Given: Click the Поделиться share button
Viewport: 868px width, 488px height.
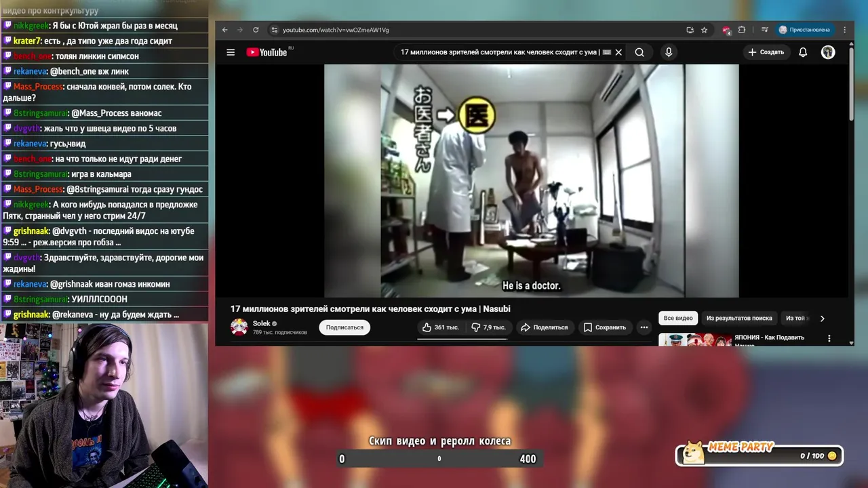Looking at the screenshot, I should click(x=544, y=327).
